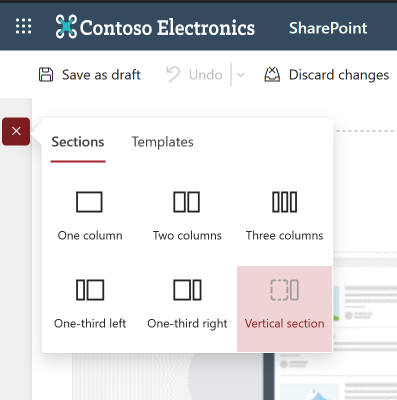Click the floppy disk save icon
This screenshot has width=397, height=400.
pos(46,75)
